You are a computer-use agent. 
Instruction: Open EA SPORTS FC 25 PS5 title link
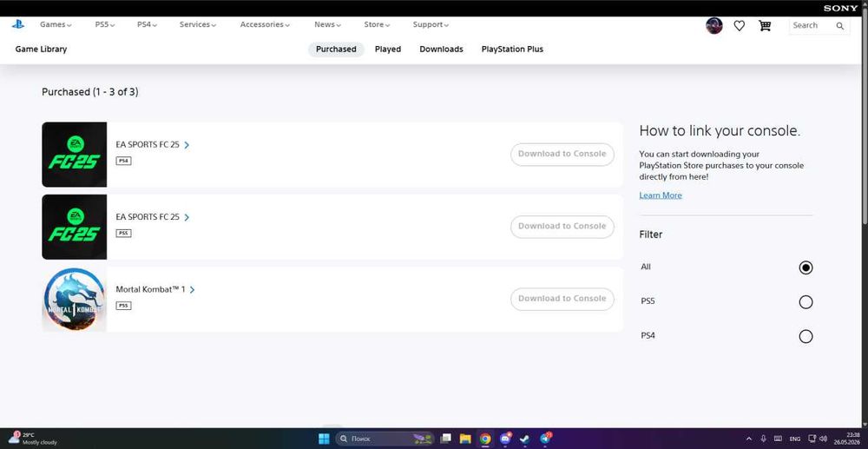tap(152, 217)
